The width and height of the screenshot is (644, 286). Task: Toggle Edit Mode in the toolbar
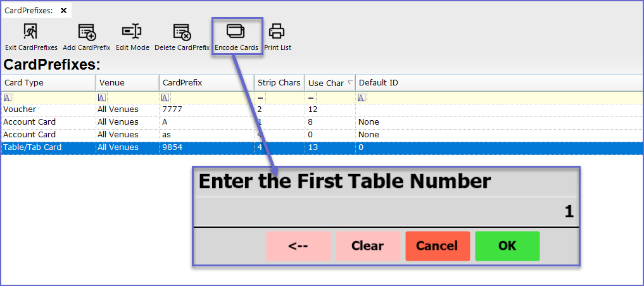[132, 32]
